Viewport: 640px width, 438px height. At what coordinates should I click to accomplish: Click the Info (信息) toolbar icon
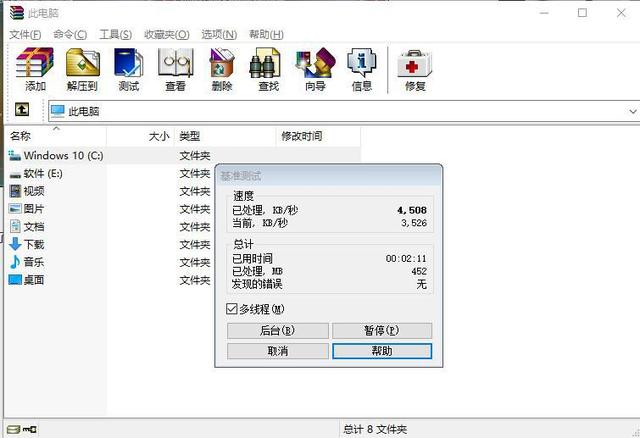tap(362, 63)
